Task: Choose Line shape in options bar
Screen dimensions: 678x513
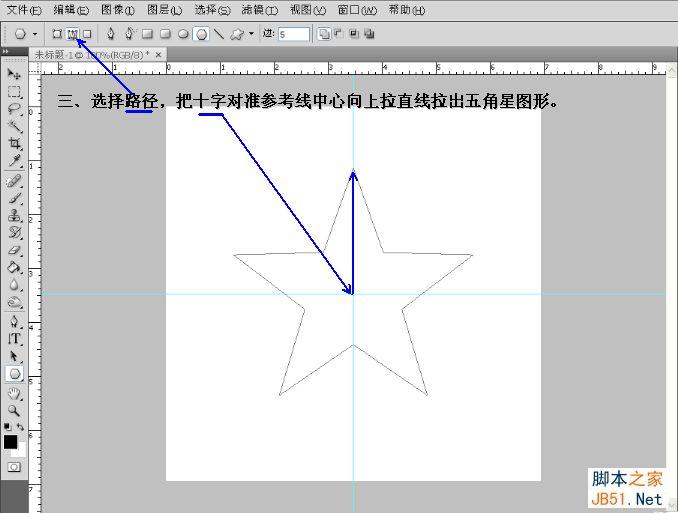Action: coord(219,34)
